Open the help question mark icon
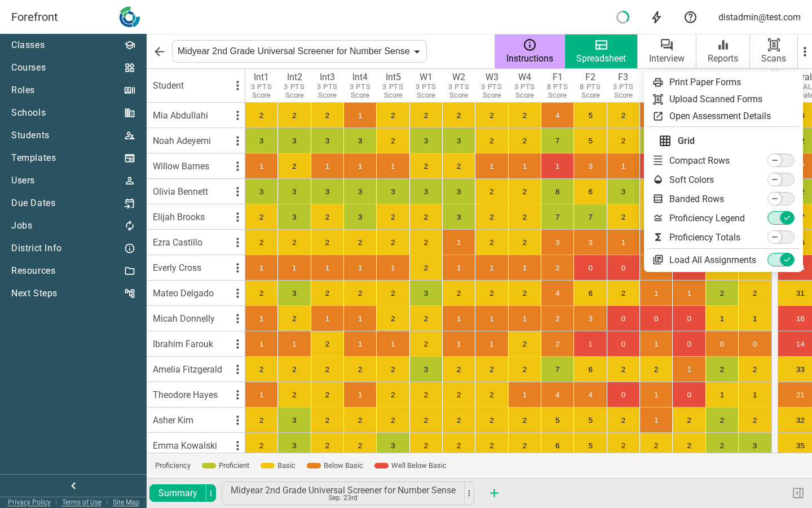The height and width of the screenshot is (508, 812). (x=690, y=17)
